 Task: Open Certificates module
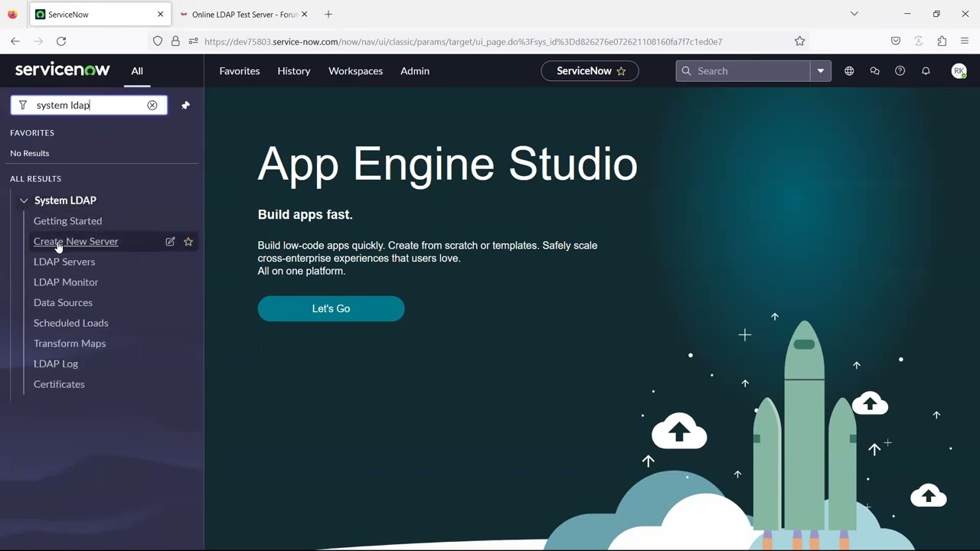click(59, 384)
